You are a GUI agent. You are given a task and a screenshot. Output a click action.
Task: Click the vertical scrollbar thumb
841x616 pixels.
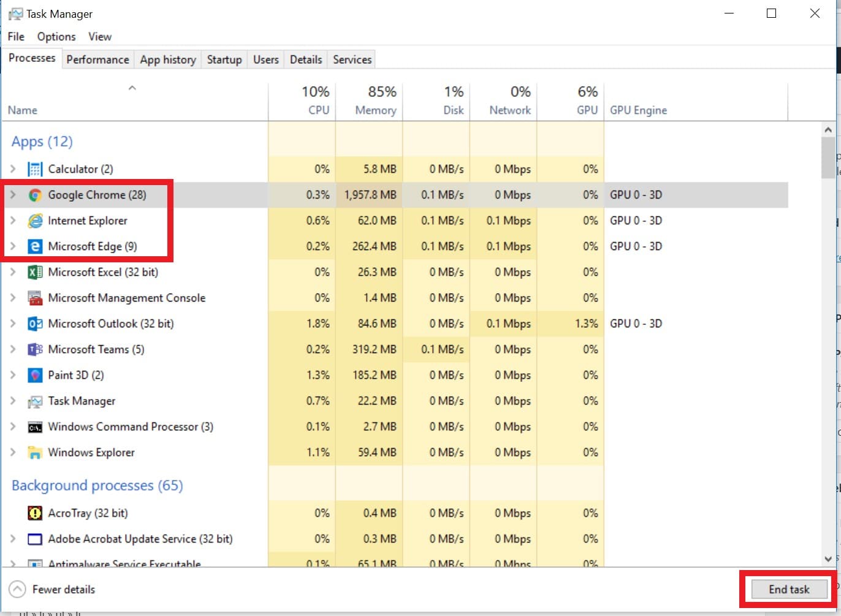tap(828, 158)
